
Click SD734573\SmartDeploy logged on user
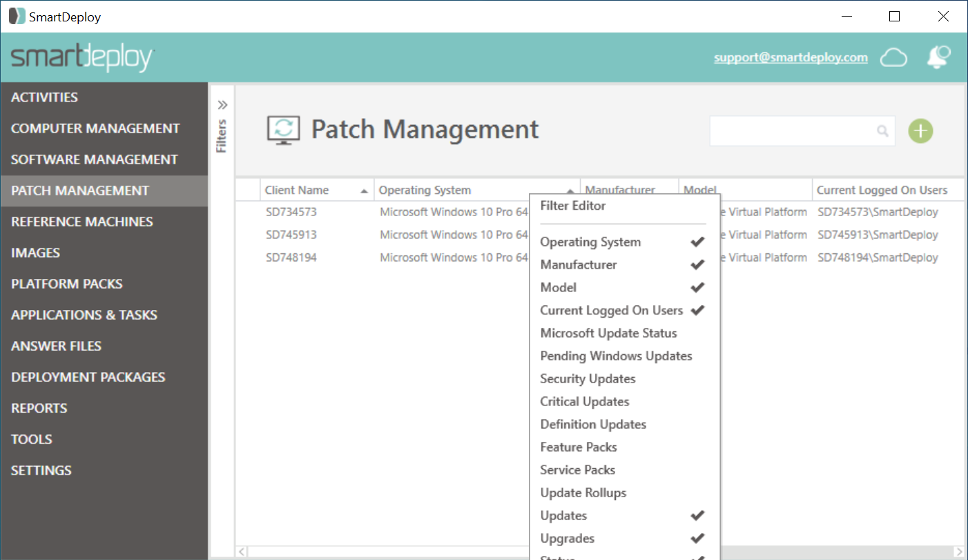click(x=878, y=212)
